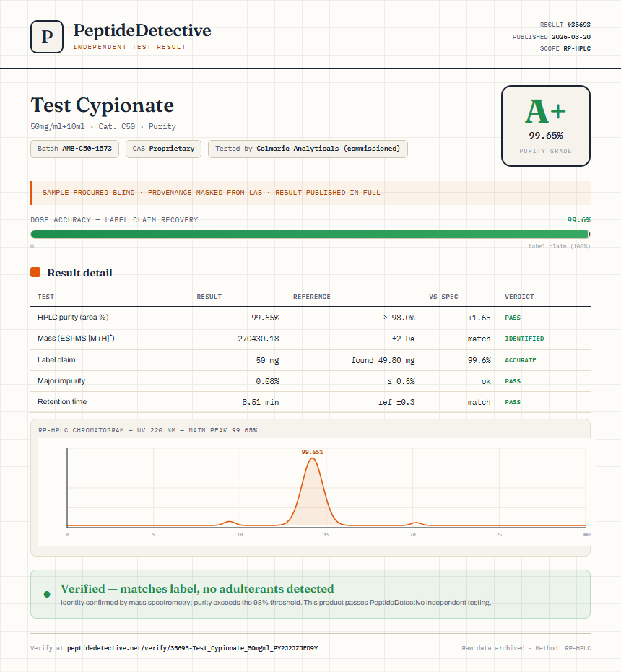Click the label claim (100%) bar caption
This screenshot has height=672, width=621.
point(559,246)
